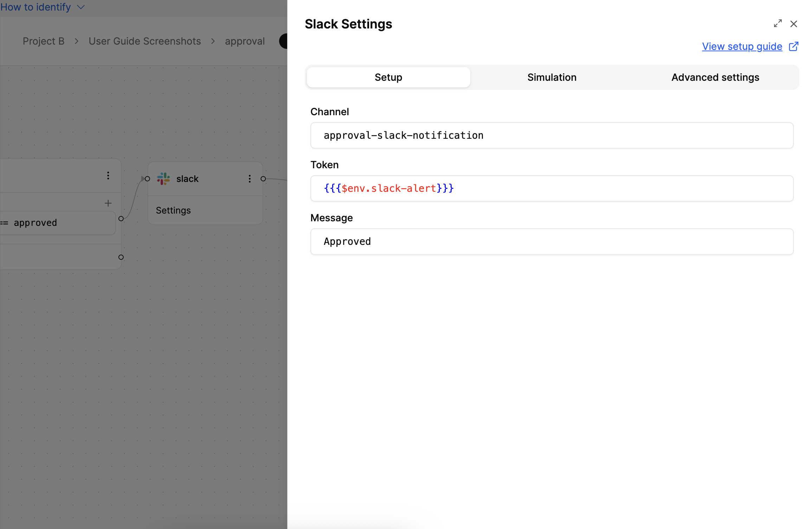Click the slack node output connector
This screenshot has width=812, height=529.
tap(263, 178)
